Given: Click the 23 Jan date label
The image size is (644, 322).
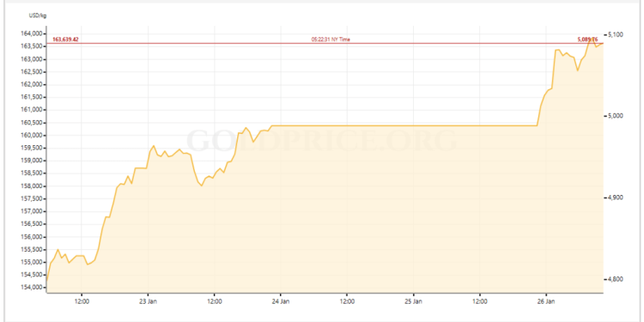Looking at the screenshot, I should pyautogui.click(x=148, y=301).
